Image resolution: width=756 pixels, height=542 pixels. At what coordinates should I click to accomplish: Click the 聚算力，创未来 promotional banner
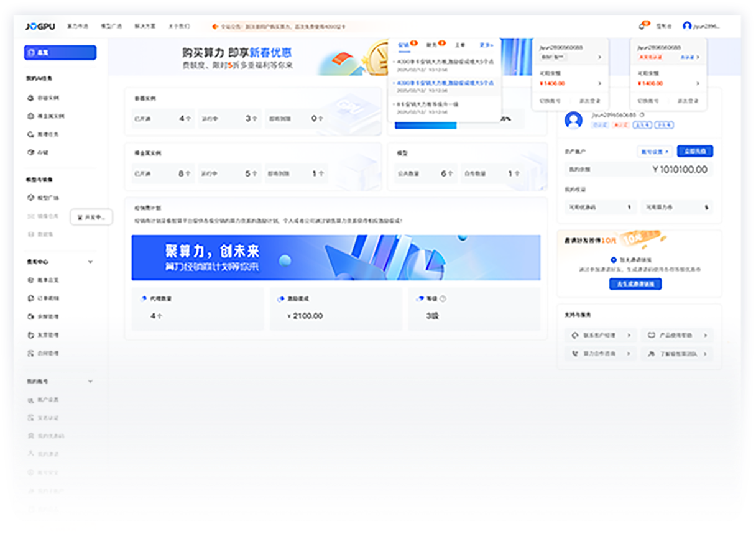pyautogui.click(x=336, y=257)
